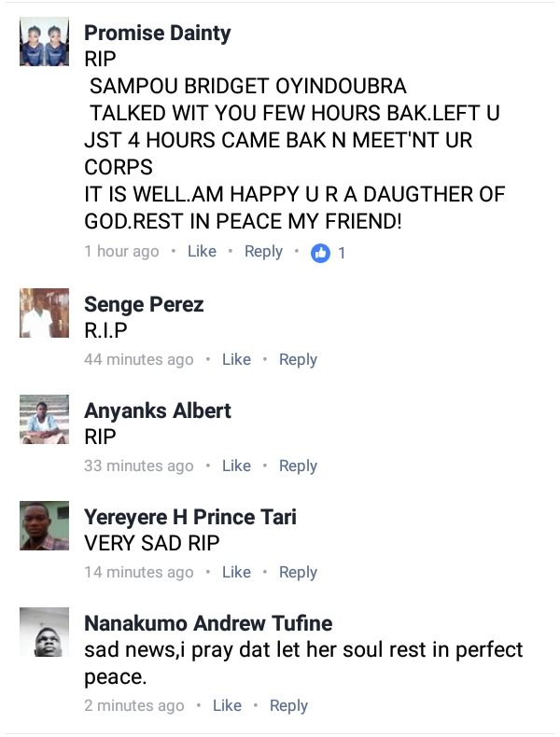Like Nanakumo Andrew Tufine's comment

(227, 705)
